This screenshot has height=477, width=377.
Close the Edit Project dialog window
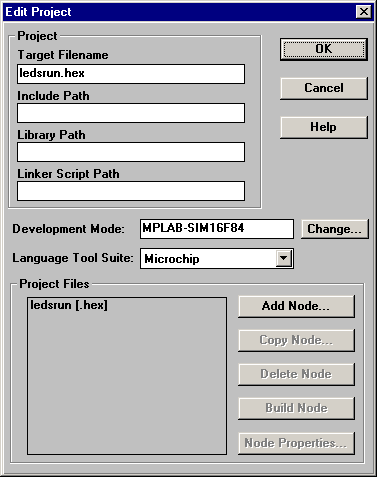(364, 12)
